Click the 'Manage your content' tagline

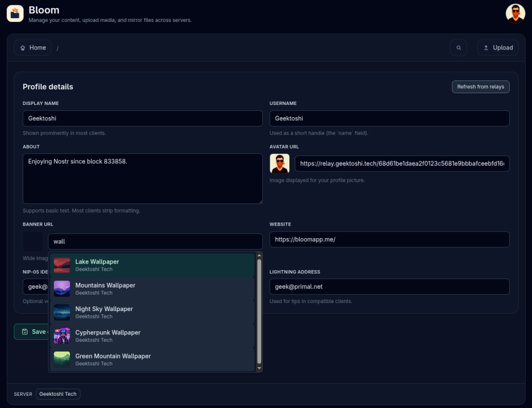tap(110, 20)
